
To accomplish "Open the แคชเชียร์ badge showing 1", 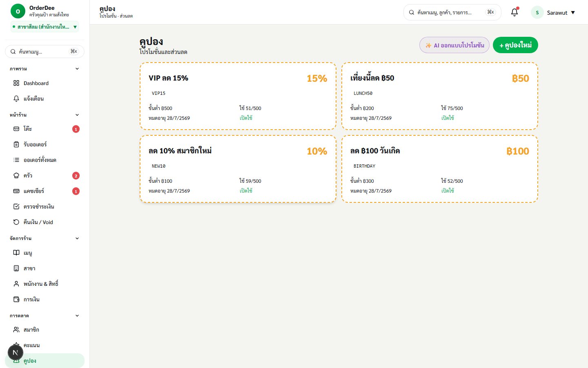I will click(76, 191).
